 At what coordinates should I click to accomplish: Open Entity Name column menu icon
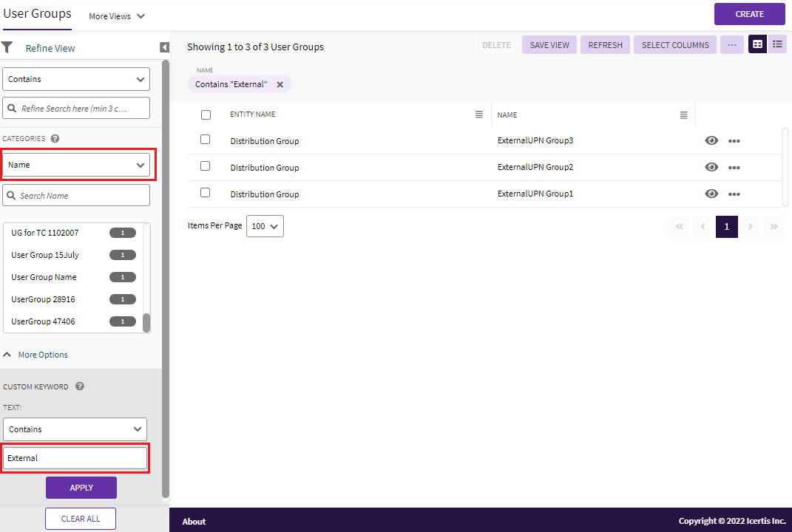pos(479,115)
